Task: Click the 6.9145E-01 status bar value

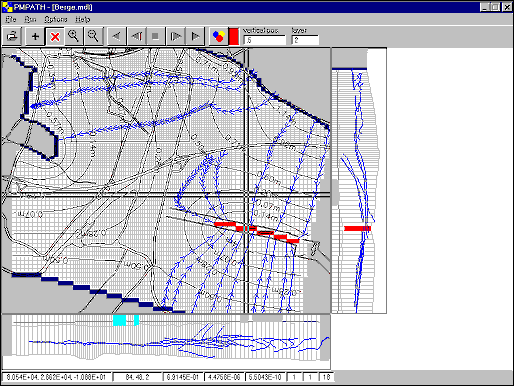Action: coord(183,377)
